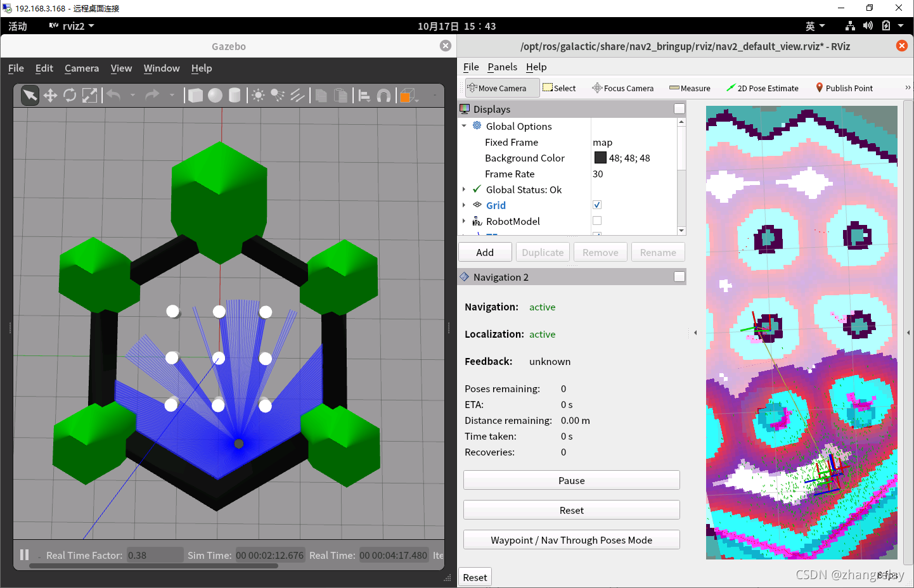The height and width of the screenshot is (588, 914).
Task: Click the Remove display button
Action: point(600,252)
